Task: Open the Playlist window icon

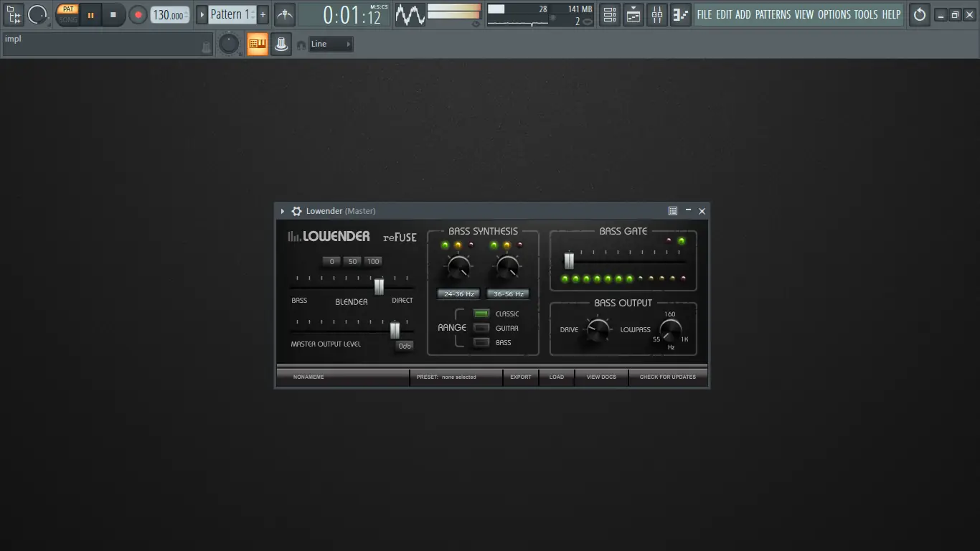Action: tap(633, 14)
